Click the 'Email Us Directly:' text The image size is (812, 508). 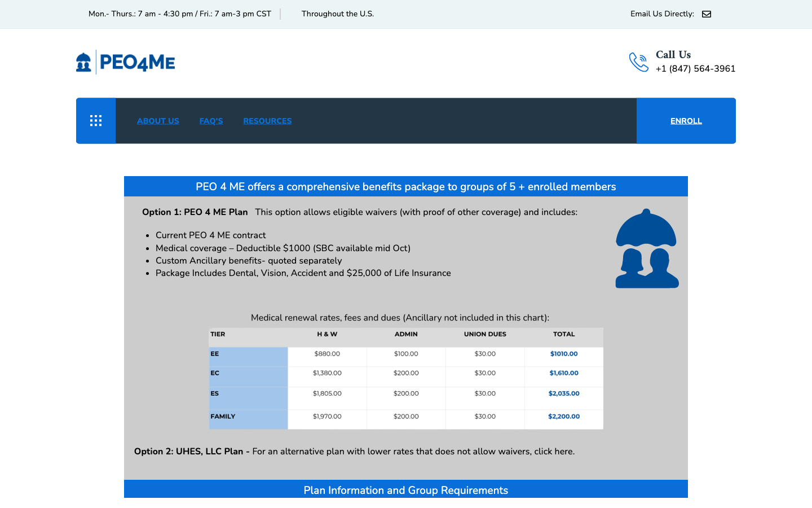662,14
